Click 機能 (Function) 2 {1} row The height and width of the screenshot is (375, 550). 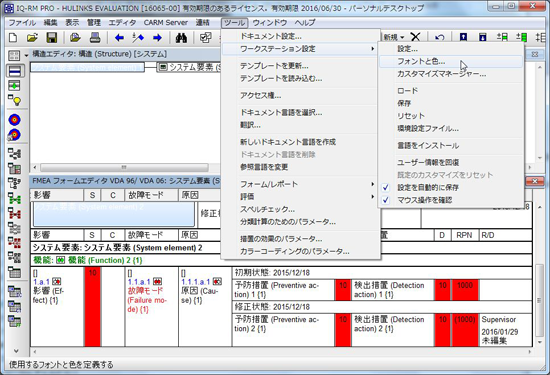(x=281, y=260)
